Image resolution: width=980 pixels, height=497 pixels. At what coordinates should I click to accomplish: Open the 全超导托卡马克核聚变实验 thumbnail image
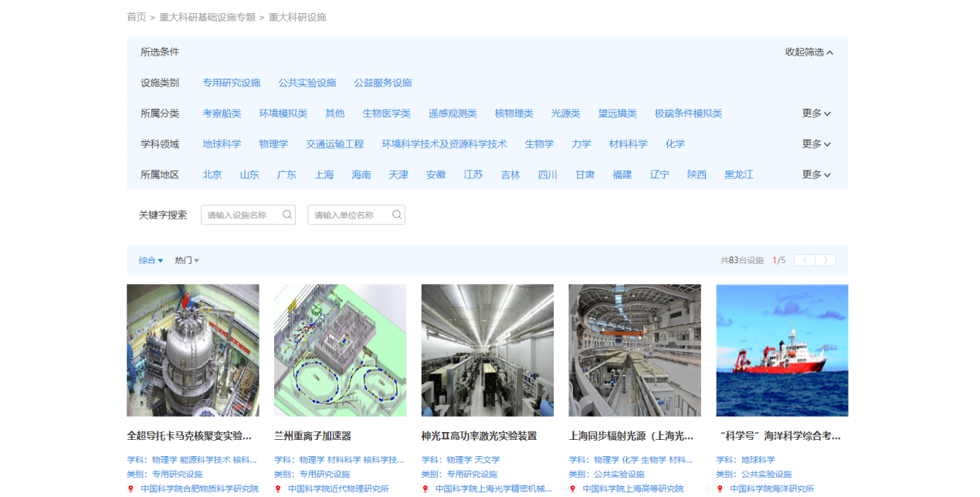193,350
